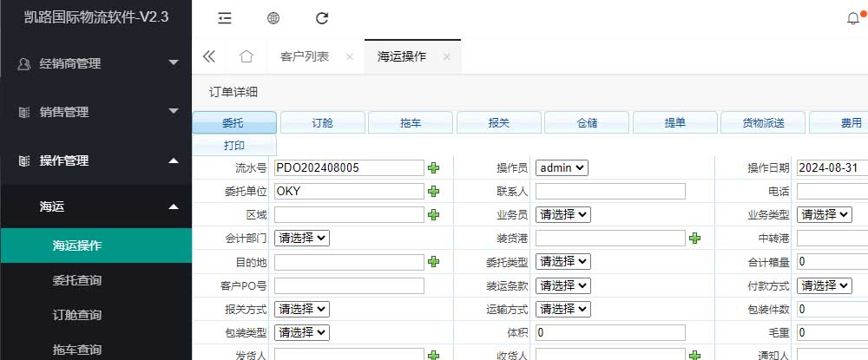
Task: Open the 会计部门 dropdown
Action: pyautogui.click(x=301, y=238)
